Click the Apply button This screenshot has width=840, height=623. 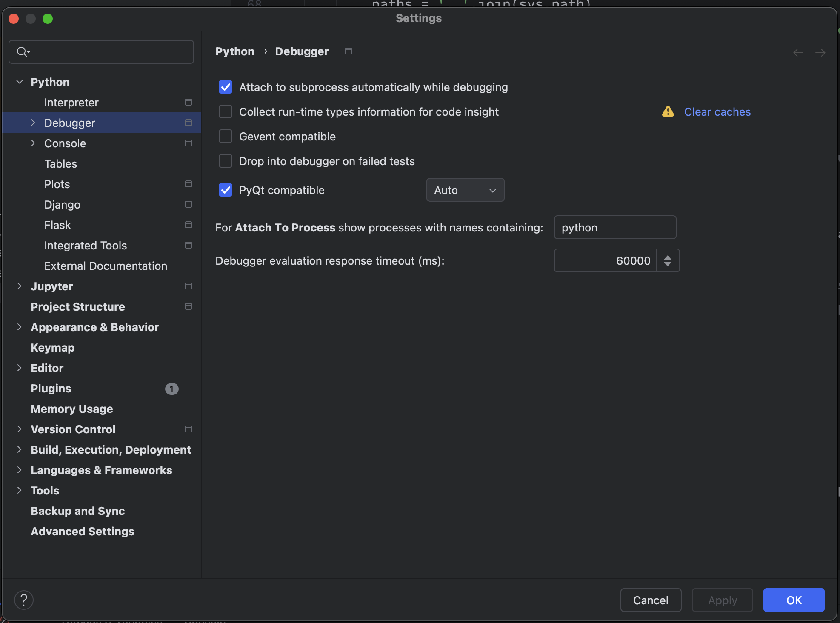(722, 600)
